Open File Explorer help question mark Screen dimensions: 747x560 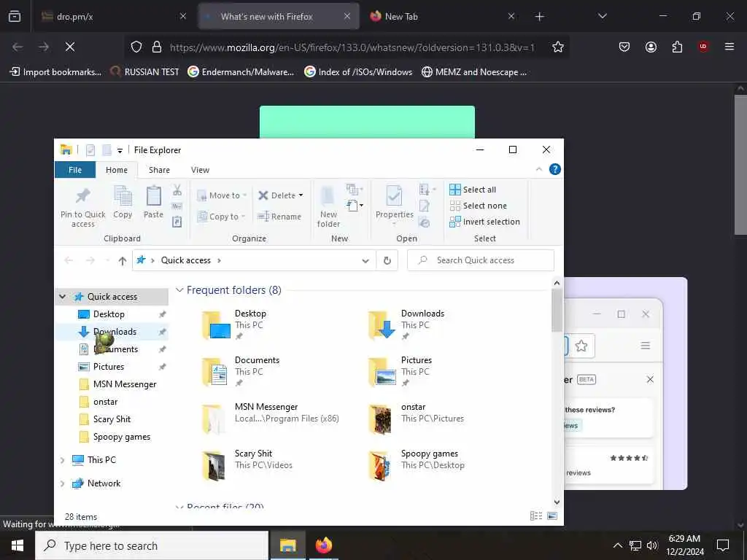tap(555, 169)
